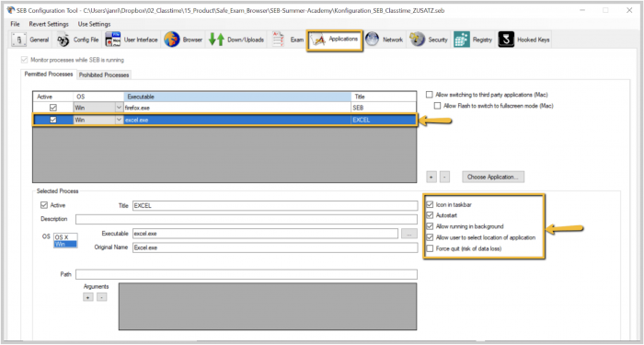The height and width of the screenshot is (345, 644).
Task: Remove an argument with minus button
Action: (102, 297)
